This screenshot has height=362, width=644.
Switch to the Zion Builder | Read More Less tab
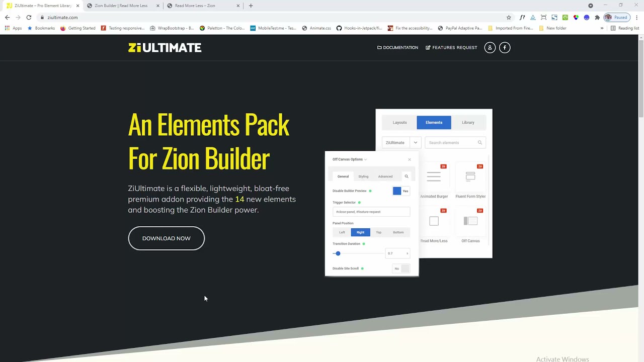click(121, 6)
